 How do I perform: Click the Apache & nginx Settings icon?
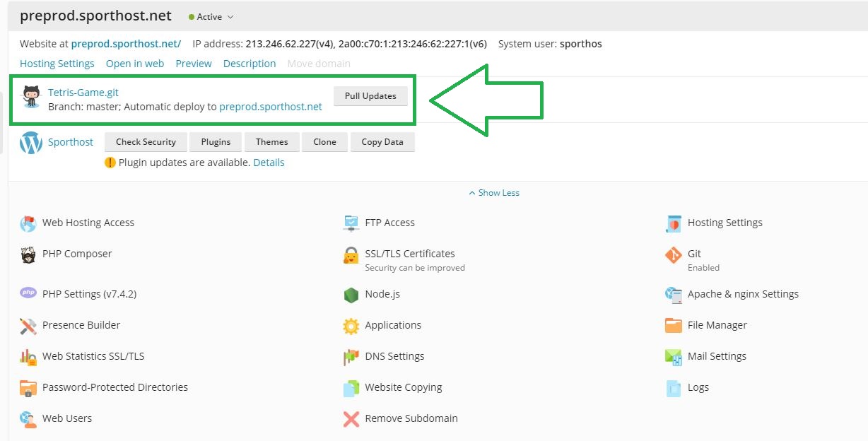674,295
